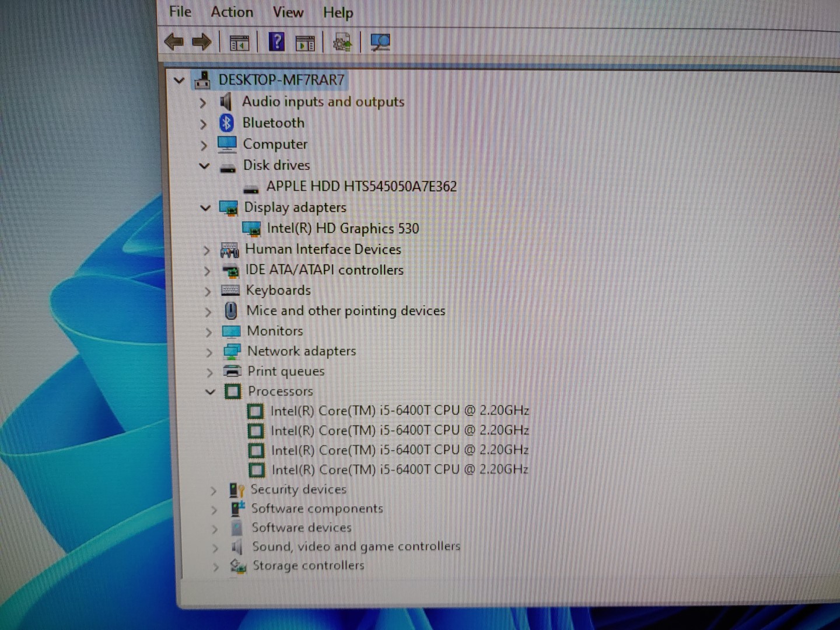Screen dimensions: 840x630
Task: Click the Security devices key icon
Action: [x=237, y=489]
